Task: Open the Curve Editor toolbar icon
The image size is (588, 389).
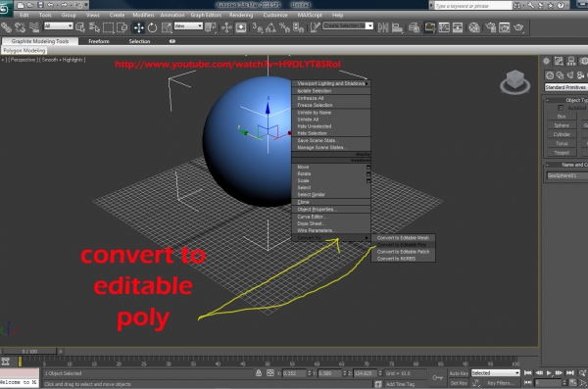Action: tap(444, 27)
